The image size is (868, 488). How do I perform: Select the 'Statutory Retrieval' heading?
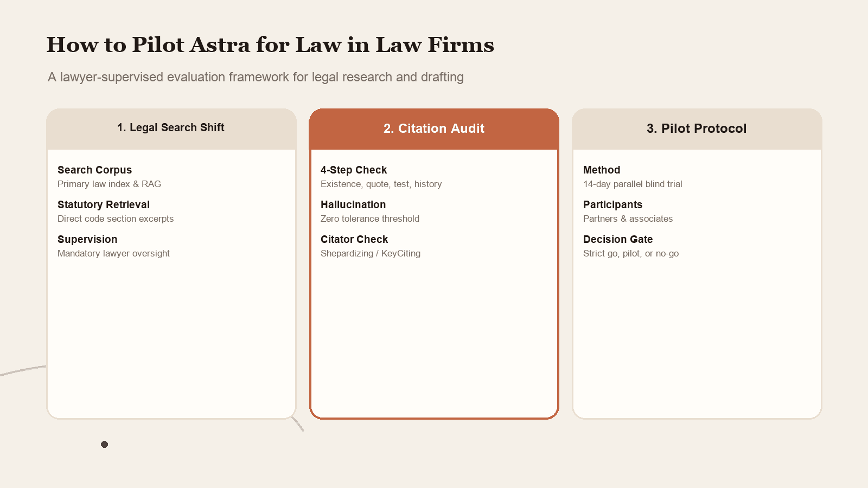click(x=104, y=204)
